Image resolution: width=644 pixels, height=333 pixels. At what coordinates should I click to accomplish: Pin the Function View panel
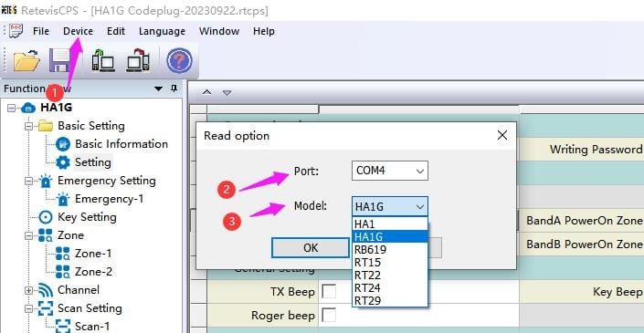174,88
